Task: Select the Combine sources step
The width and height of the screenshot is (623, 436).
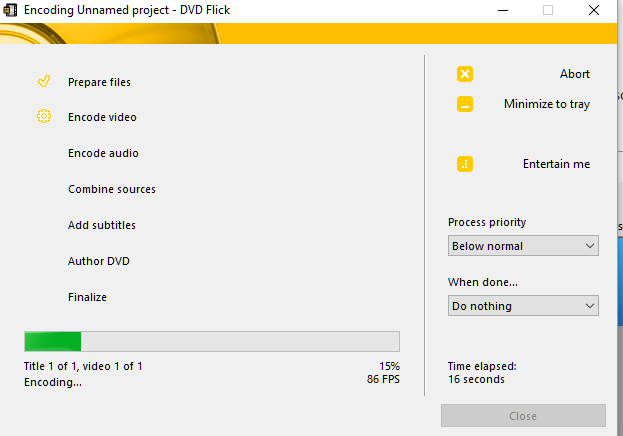Action: point(112,189)
